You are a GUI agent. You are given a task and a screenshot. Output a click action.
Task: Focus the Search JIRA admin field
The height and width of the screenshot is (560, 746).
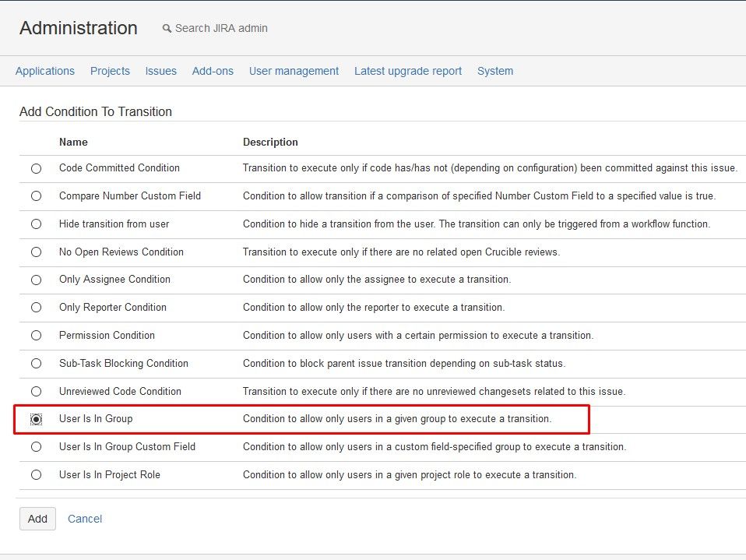point(221,29)
